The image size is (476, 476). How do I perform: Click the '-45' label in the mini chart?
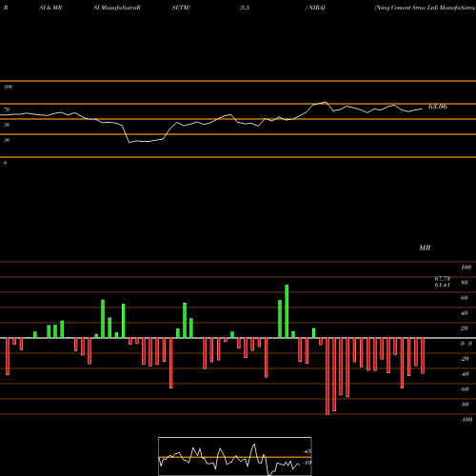coord(307,451)
